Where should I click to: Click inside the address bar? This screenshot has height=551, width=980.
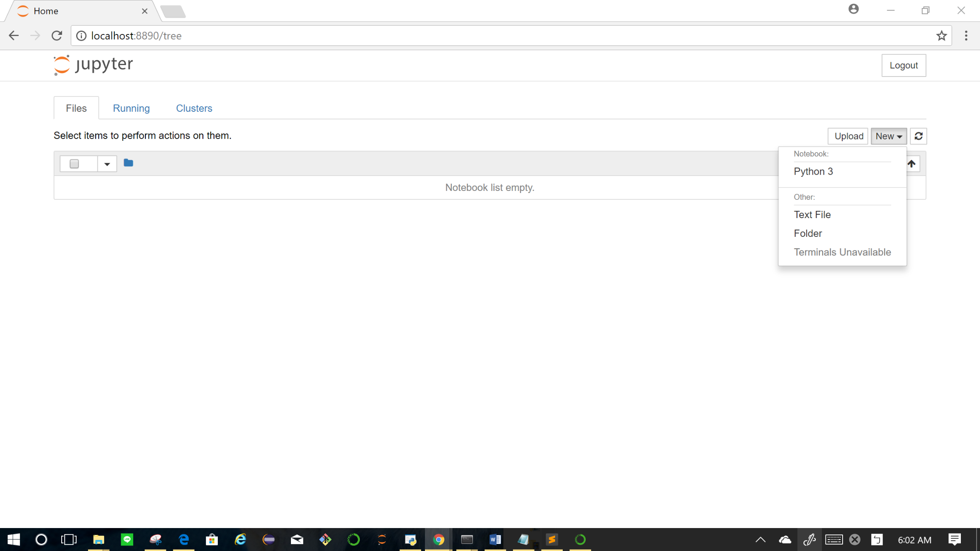tap(298, 35)
